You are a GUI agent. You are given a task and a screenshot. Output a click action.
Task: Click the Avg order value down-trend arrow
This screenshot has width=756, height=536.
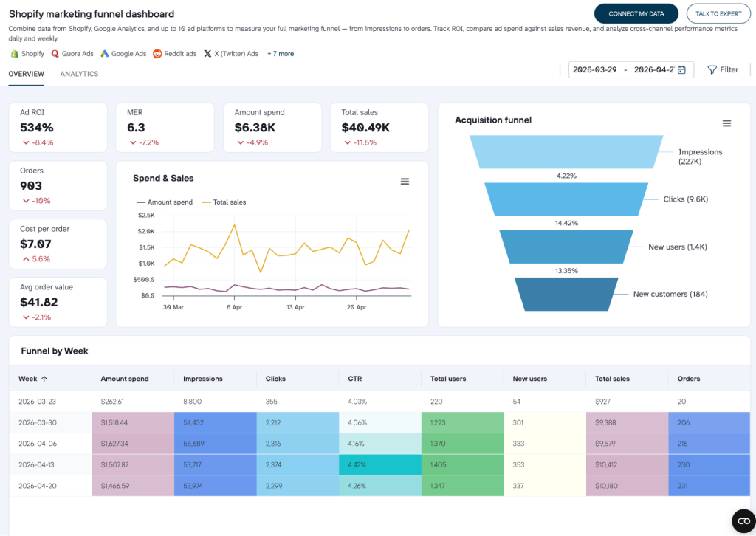pyautogui.click(x=26, y=317)
